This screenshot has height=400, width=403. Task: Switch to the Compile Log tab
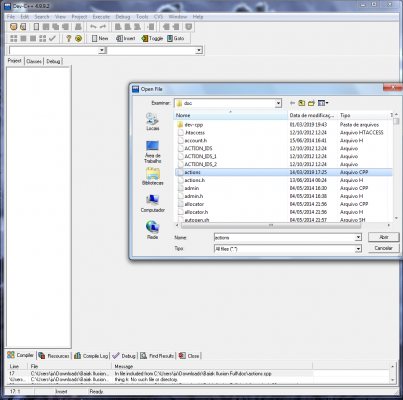tap(91, 356)
